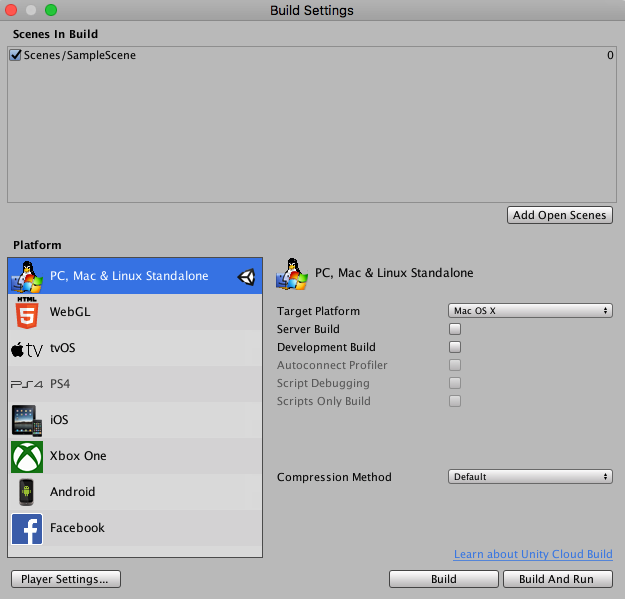The image size is (625, 599).
Task: Select the Android robot icon
Action: coord(27,492)
